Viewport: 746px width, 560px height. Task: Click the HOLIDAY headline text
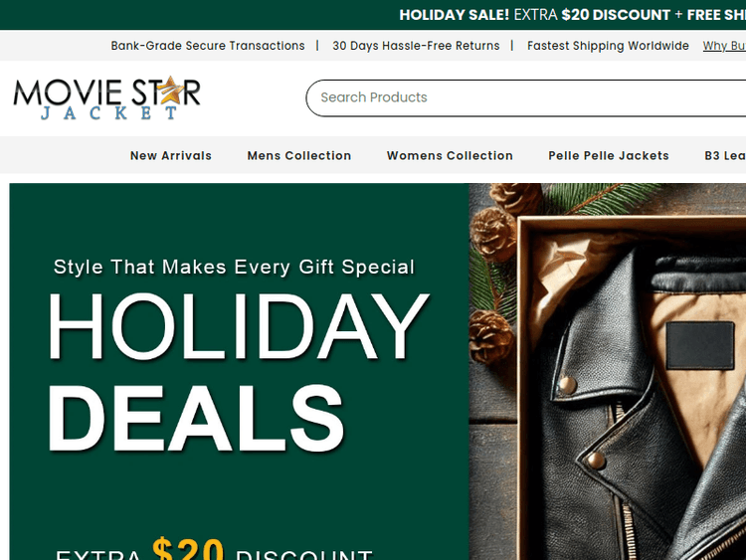click(239, 327)
